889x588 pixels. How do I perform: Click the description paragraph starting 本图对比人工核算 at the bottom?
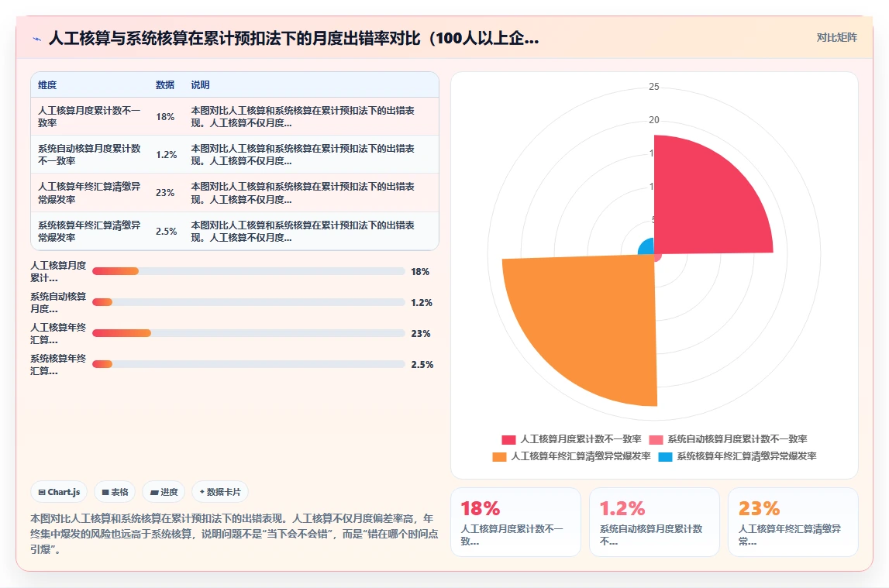click(234, 534)
